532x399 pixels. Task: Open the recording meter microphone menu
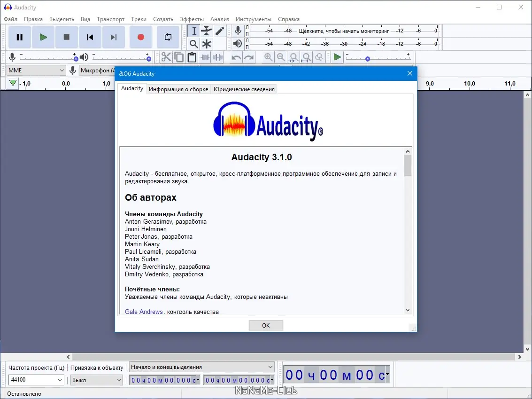point(238,31)
